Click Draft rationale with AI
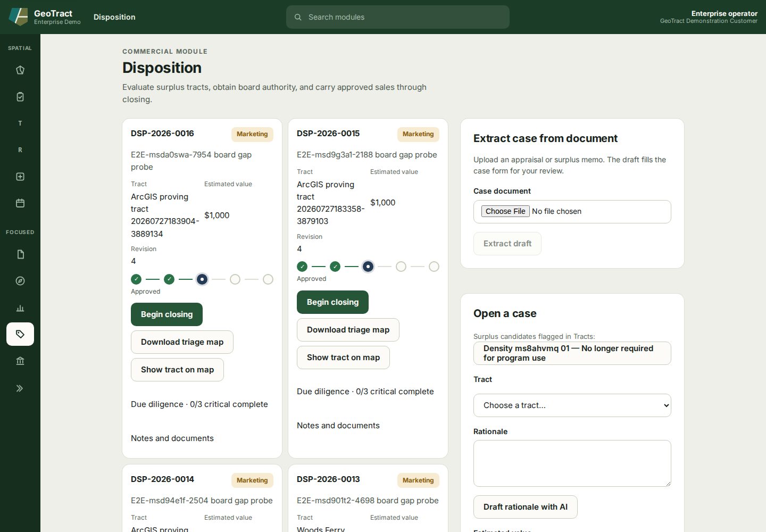Screen dimensions: 766x532 tap(526, 507)
